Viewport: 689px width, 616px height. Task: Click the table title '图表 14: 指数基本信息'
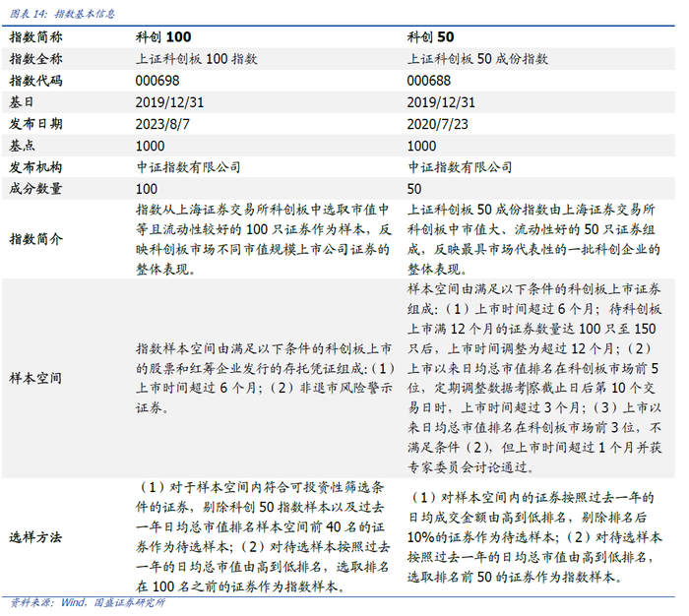(x=62, y=14)
